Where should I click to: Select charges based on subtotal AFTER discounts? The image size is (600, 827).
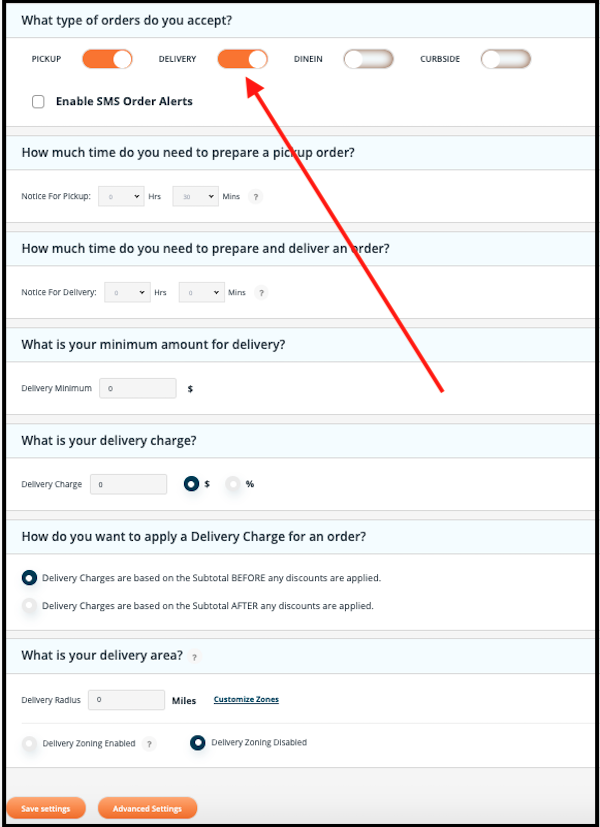[x=29, y=605]
